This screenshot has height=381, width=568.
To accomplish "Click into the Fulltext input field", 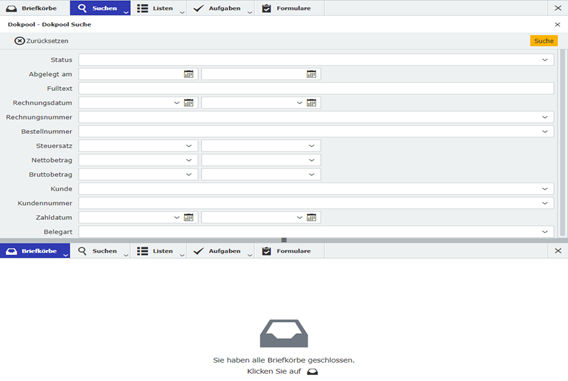I will 316,88.
